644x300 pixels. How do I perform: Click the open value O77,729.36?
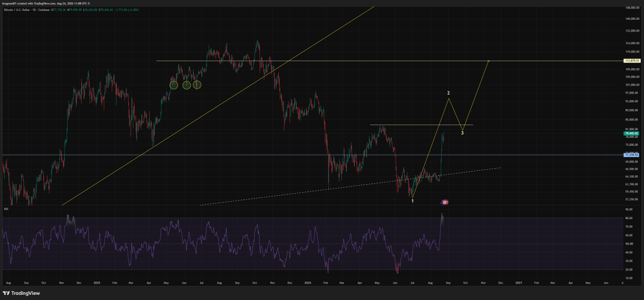(59, 10)
